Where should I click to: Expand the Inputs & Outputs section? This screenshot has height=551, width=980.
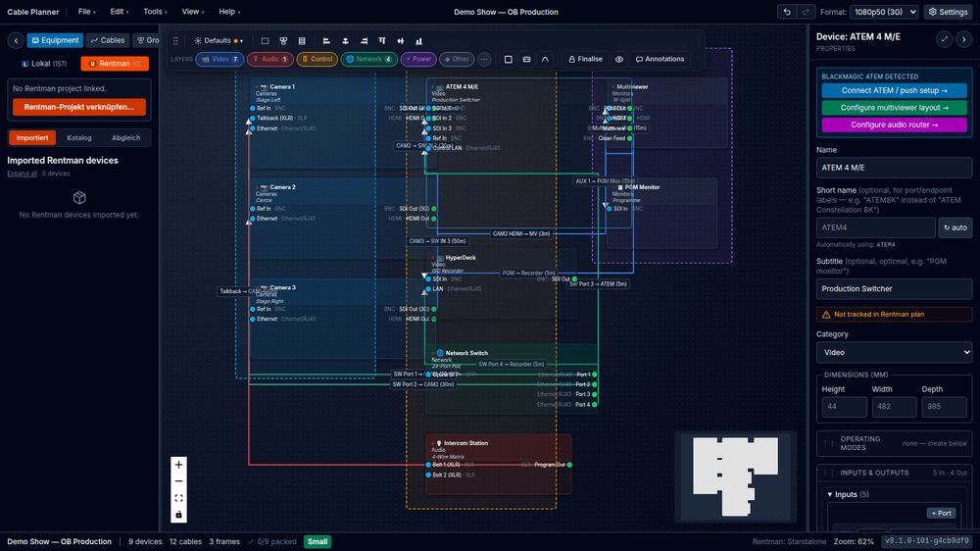point(895,473)
